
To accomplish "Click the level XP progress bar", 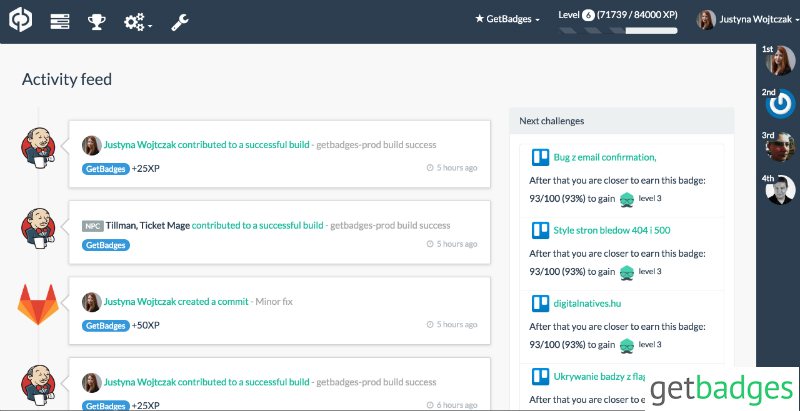I will 617,30.
